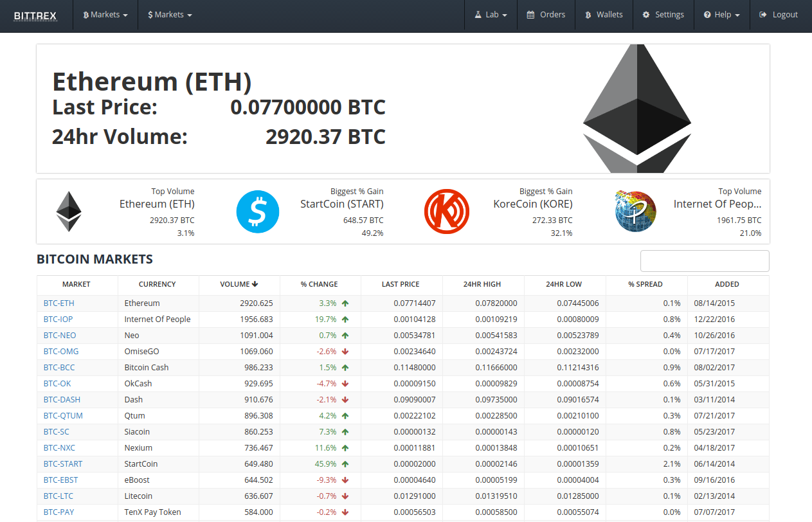Click added date 08/14/2015
The image size is (812, 522).
pyautogui.click(x=714, y=303)
